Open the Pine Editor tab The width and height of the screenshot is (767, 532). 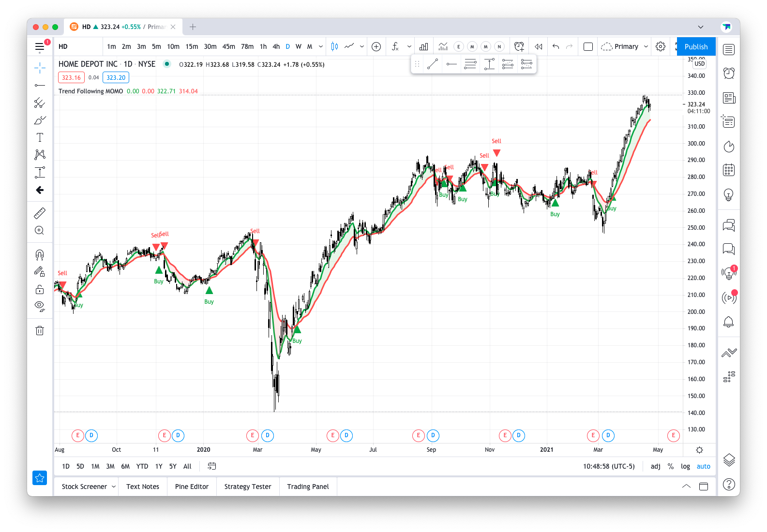(192, 487)
